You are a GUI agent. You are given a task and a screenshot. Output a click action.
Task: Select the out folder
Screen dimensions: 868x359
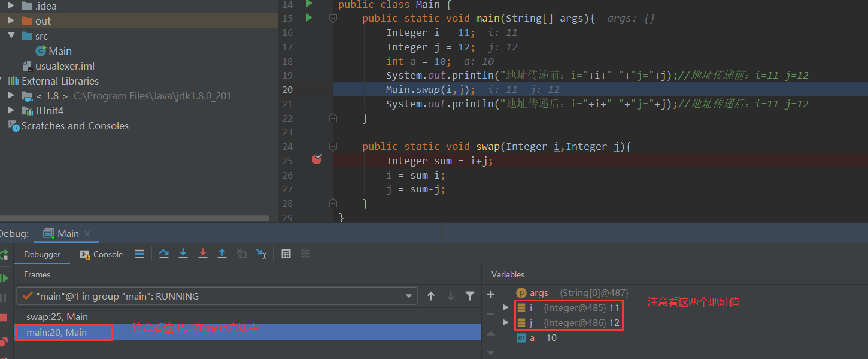[36, 21]
